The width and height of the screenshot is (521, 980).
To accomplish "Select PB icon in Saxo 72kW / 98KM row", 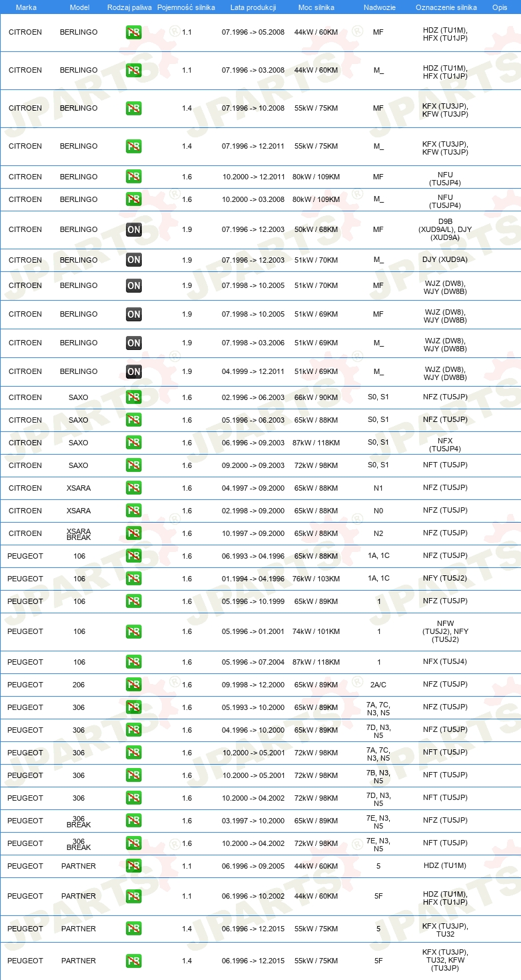I will pyautogui.click(x=134, y=465).
